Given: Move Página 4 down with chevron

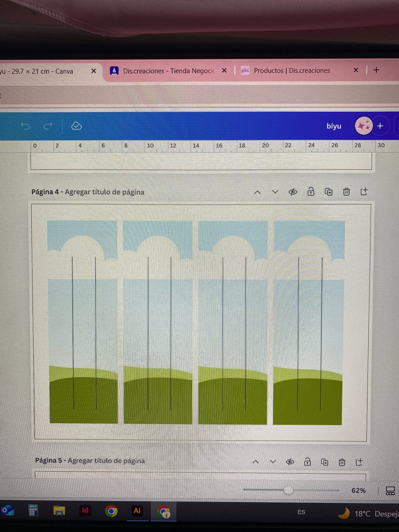Looking at the screenshot, I should pyautogui.click(x=275, y=192).
